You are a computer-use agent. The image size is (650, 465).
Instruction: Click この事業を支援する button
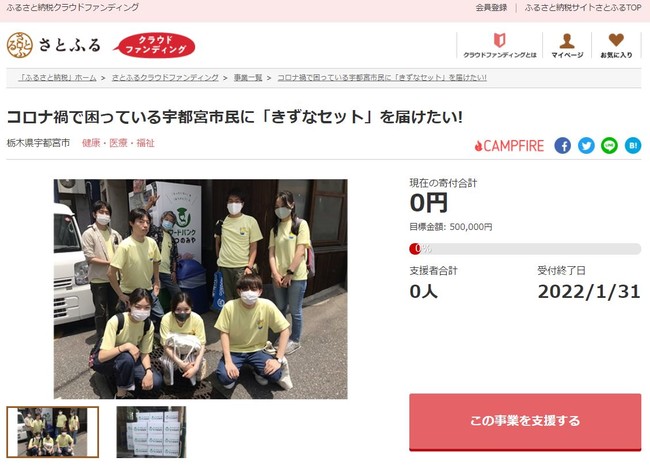[x=525, y=421]
